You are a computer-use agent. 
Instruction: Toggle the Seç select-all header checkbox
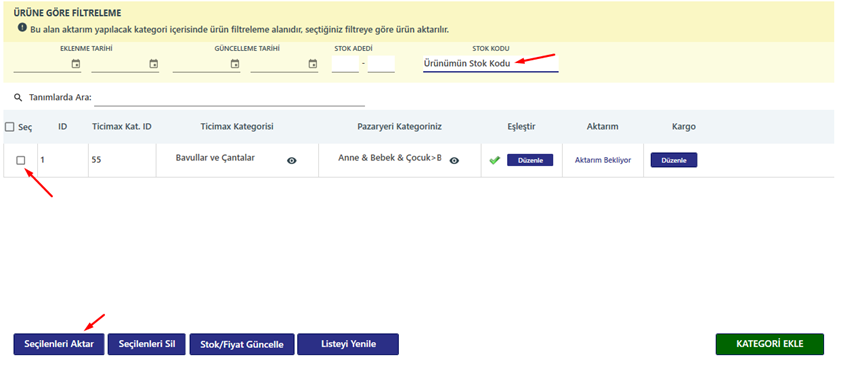click(9, 127)
